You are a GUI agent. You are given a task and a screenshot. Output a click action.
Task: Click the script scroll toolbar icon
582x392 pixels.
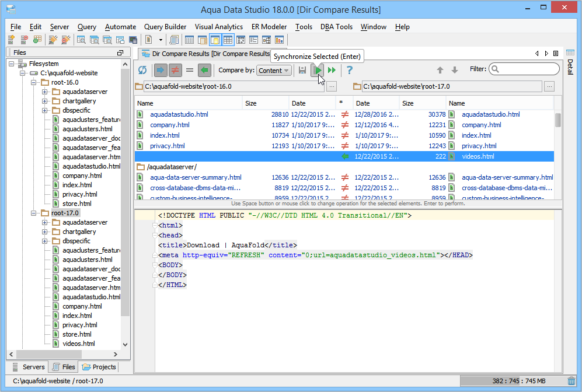coord(174,40)
